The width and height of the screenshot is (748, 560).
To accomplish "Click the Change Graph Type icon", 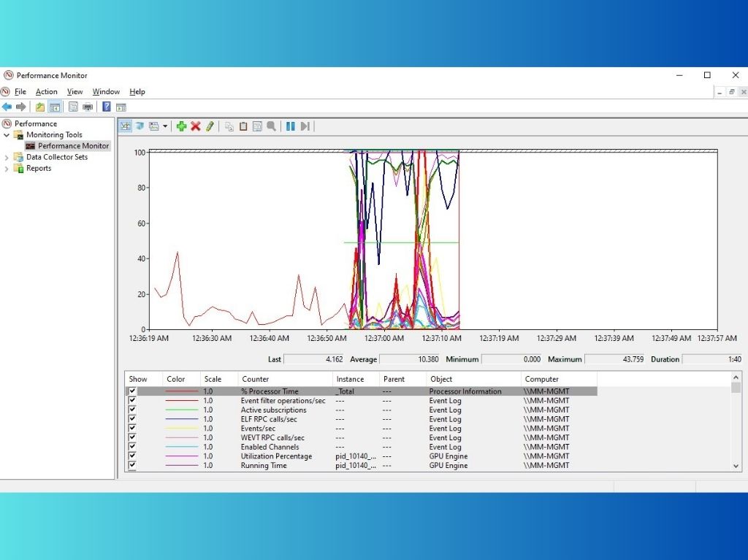I will [153, 126].
